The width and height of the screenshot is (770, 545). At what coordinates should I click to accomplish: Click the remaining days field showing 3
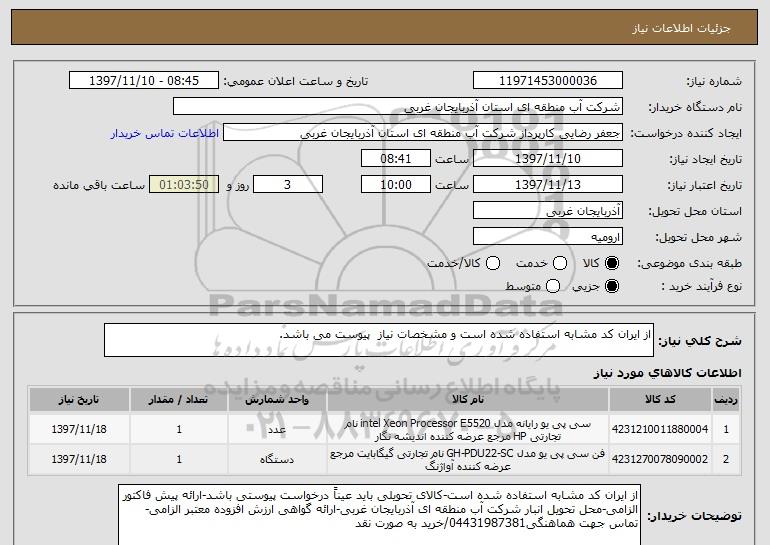click(288, 185)
